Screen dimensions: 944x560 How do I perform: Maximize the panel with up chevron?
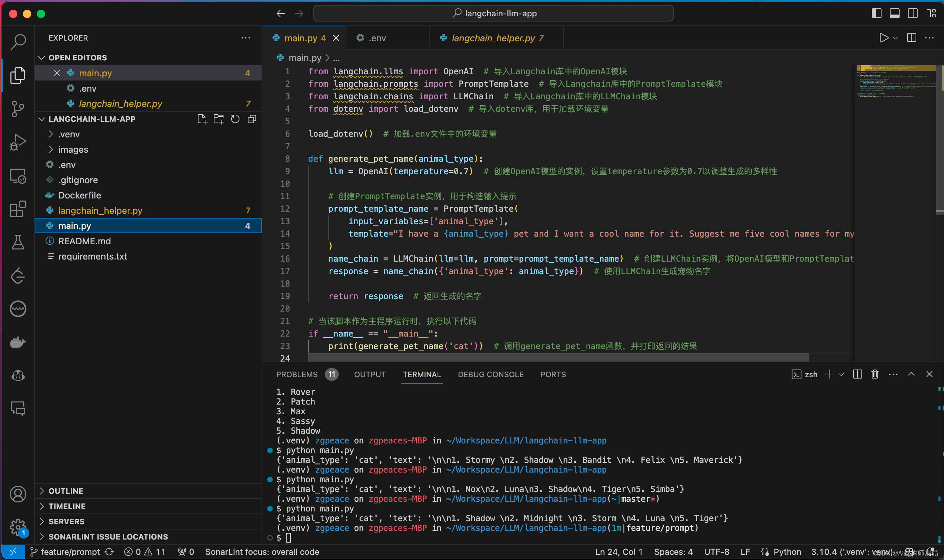(911, 374)
